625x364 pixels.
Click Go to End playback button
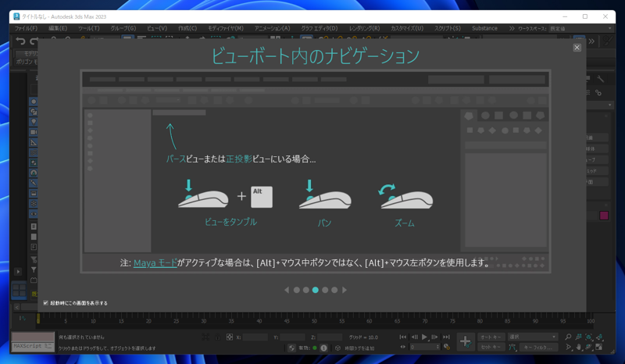coord(446,337)
